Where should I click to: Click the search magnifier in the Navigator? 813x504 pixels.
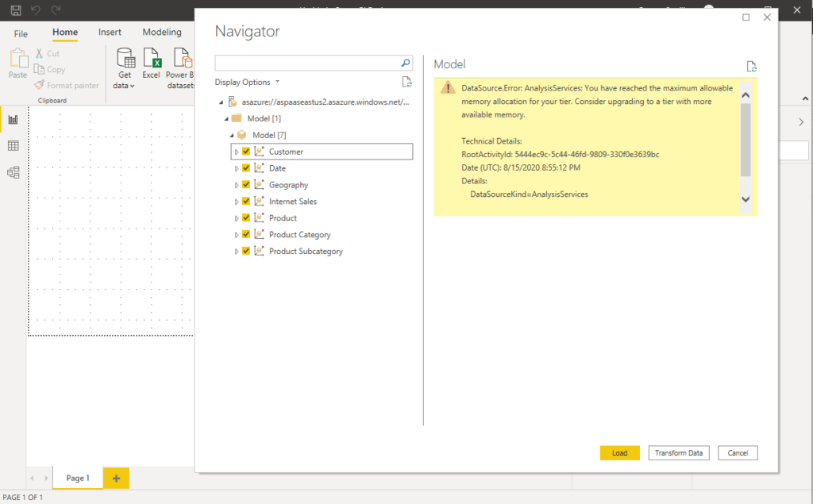(406, 62)
